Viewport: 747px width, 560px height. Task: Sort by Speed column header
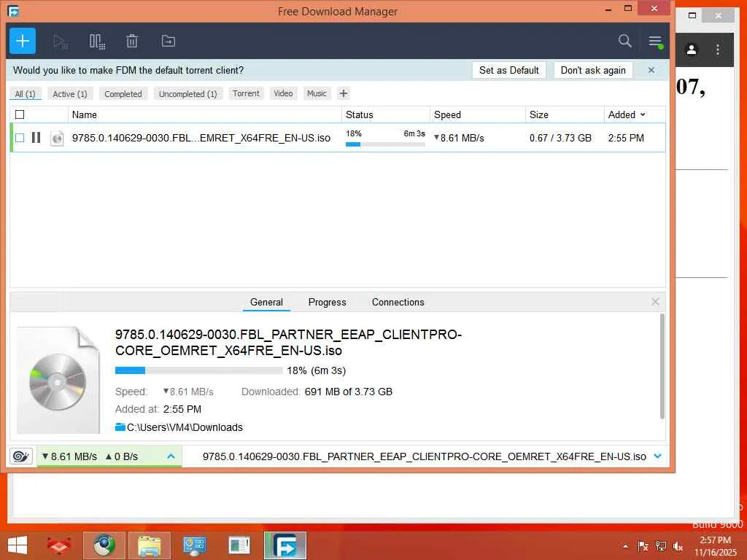tap(477, 114)
